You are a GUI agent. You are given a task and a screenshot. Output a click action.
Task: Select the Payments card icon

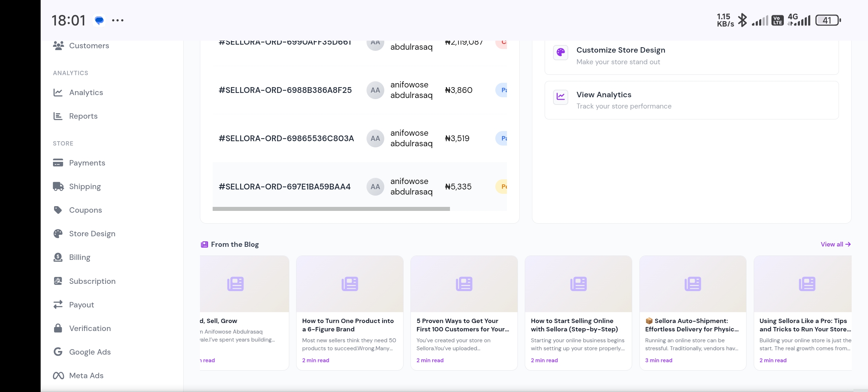pos(58,163)
